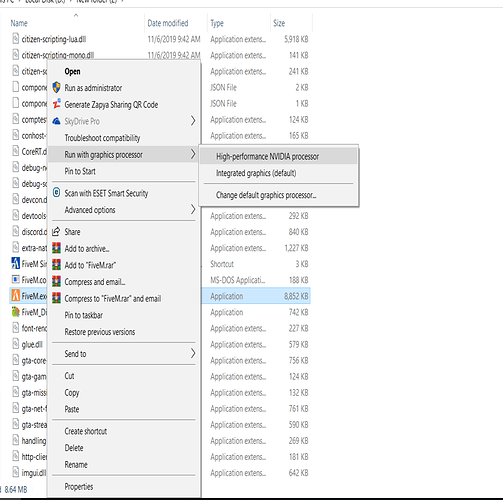Click the WinRAR icon beside Add to archive
This screenshot has height=500, width=503.
[x=57, y=248]
